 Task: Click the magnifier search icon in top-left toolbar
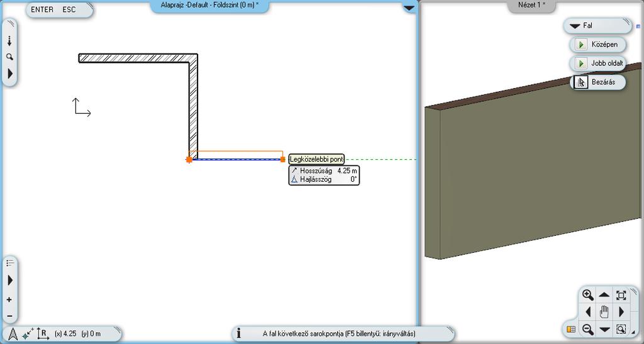click(9, 57)
